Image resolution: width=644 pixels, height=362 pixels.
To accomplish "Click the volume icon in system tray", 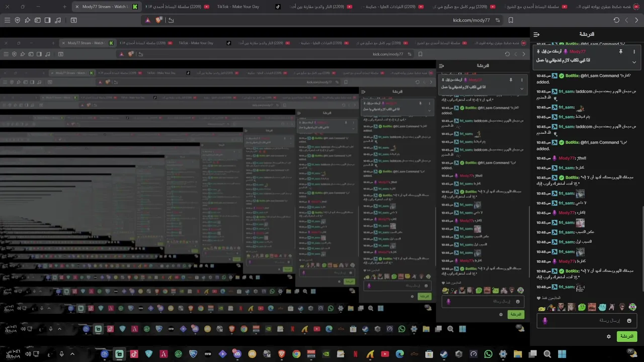I will click(28, 354).
